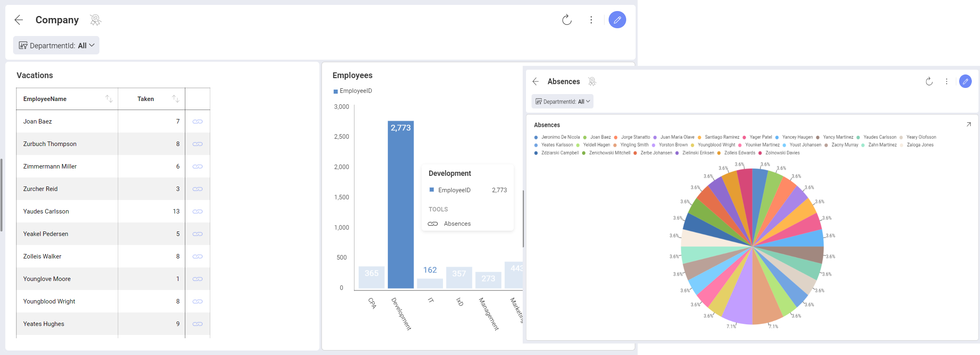This screenshot has height=355, width=980.
Task: Click the Vacations panel title
Action: pos(35,75)
